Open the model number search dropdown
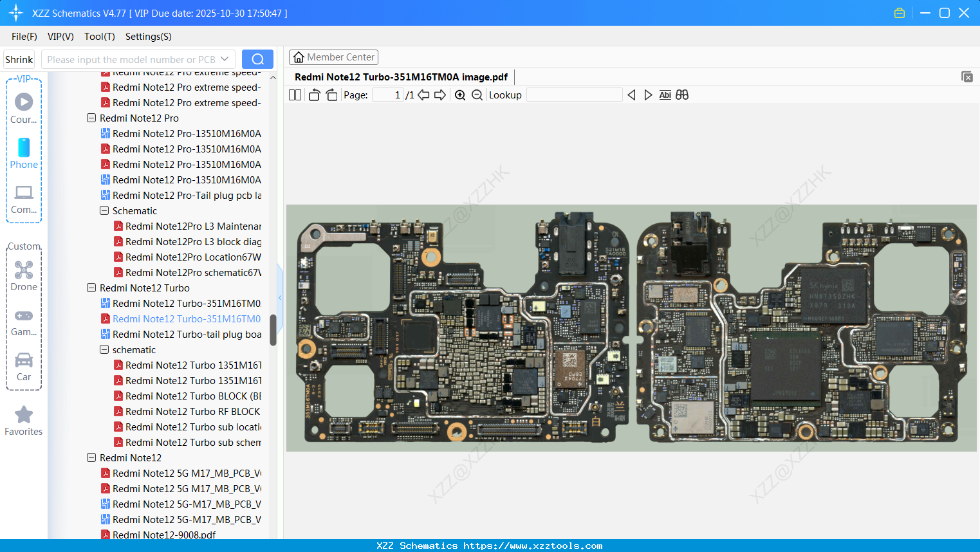Image resolution: width=980 pixels, height=552 pixels. (x=225, y=59)
